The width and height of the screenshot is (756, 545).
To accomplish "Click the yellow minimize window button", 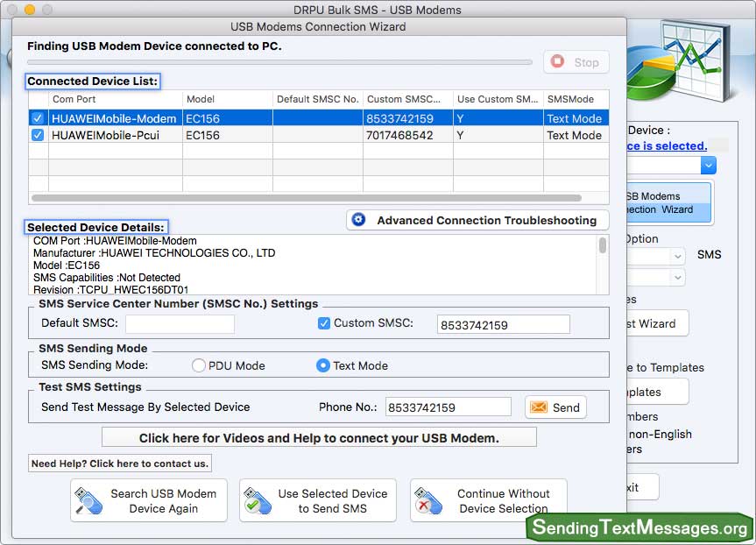I will tap(30, 9).
